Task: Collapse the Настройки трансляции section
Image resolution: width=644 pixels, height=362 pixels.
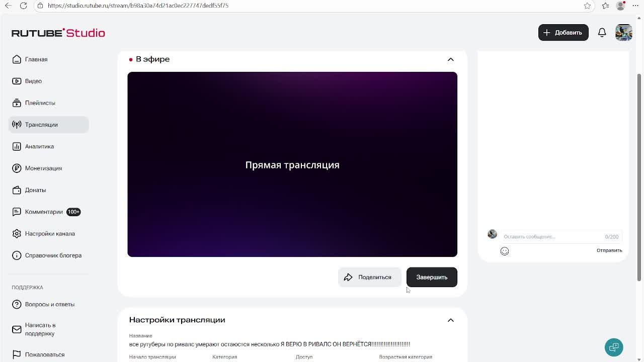Action: click(451, 320)
